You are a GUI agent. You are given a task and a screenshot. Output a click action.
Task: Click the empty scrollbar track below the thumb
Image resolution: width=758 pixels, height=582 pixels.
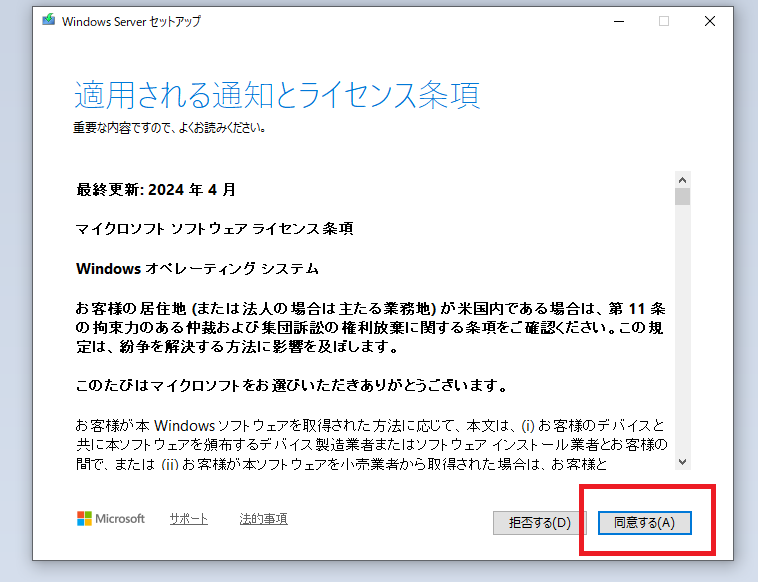click(x=683, y=330)
